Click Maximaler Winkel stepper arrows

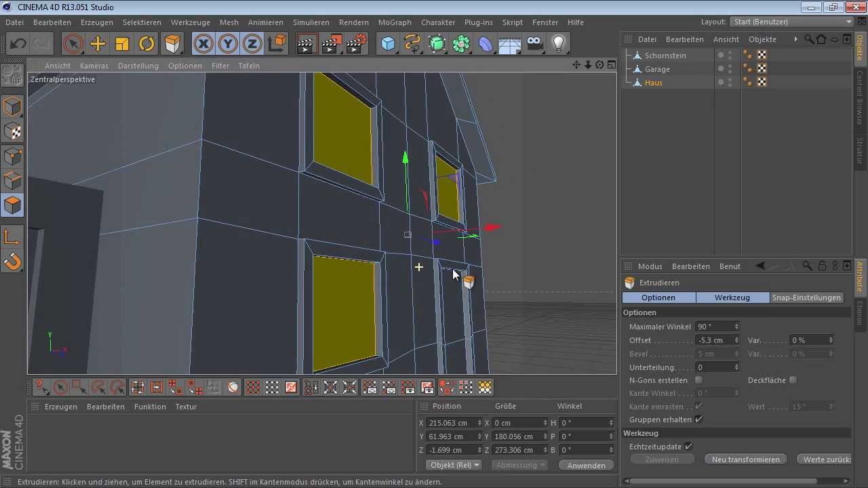(736, 327)
